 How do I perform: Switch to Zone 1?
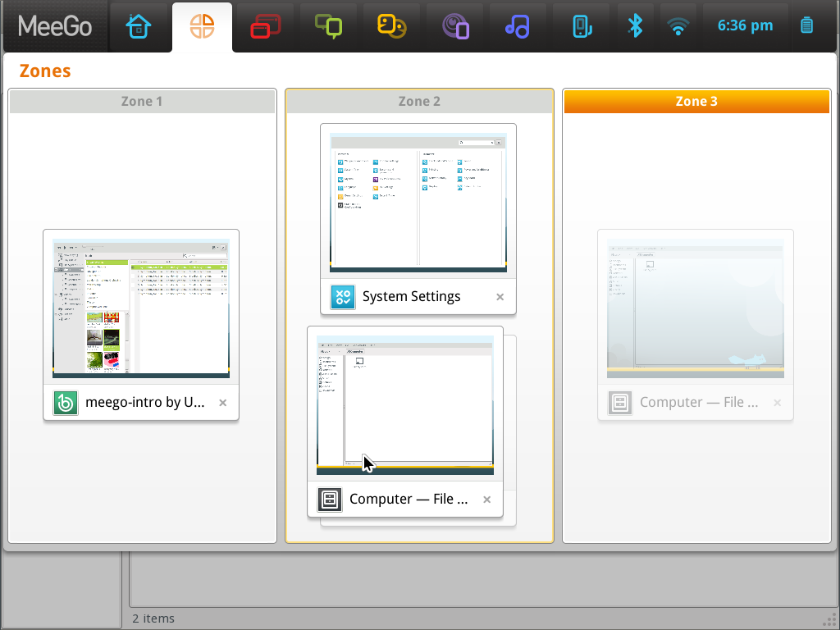141,100
